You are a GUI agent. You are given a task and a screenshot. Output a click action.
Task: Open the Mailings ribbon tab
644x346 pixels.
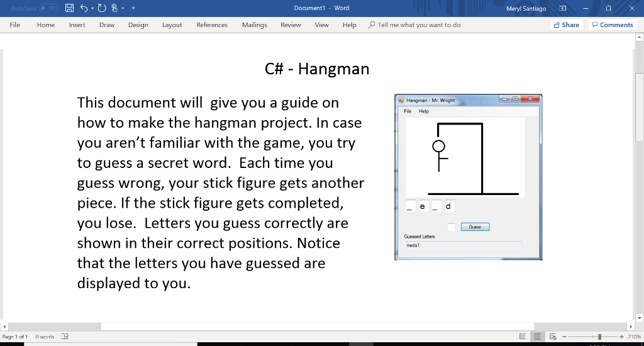coord(254,25)
